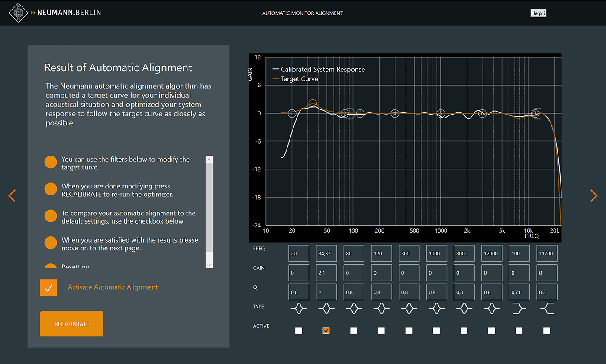The width and height of the screenshot is (606, 364).
Task: Click filter type icon for 11700 Hz column
Action: pyautogui.click(x=547, y=308)
